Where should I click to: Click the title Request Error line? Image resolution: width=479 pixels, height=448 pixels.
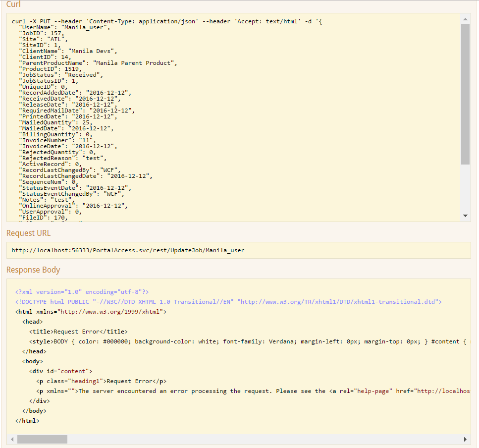(x=78, y=332)
